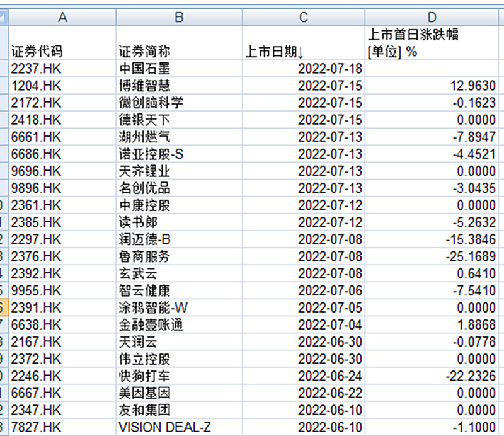The height and width of the screenshot is (436, 504).
Task: Click the 金融壹账通 cell
Action: click(179, 324)
